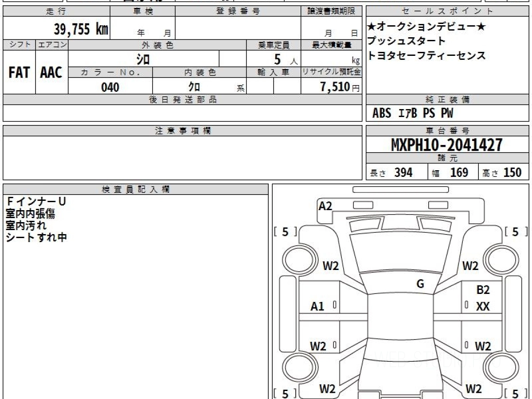The width and height of the screenshot is (532, 399).
Task: Select the G mark on the windshield
Action: tap(420, 284)
